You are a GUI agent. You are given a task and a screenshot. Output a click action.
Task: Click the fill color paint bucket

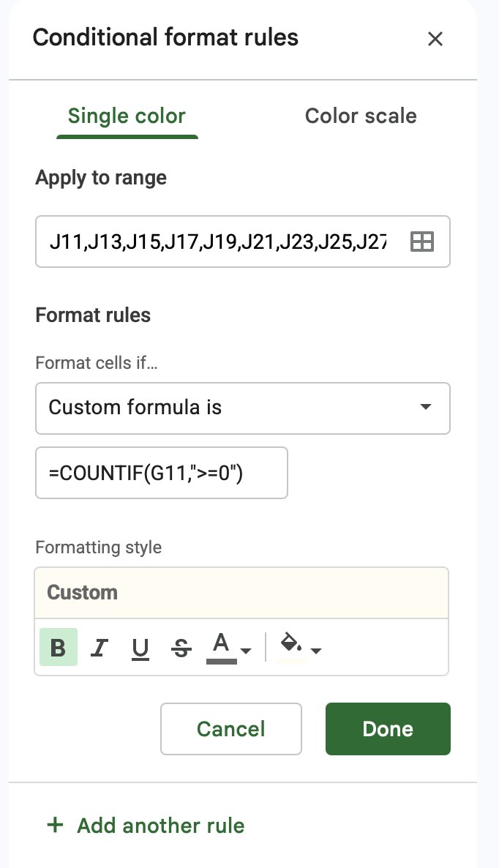coord(291,646)
